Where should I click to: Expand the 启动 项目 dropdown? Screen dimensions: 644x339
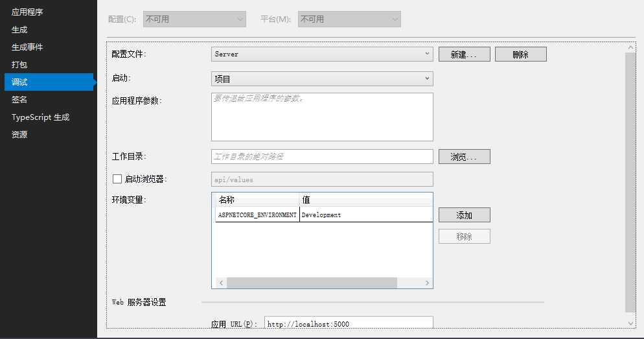click(322, 78)
